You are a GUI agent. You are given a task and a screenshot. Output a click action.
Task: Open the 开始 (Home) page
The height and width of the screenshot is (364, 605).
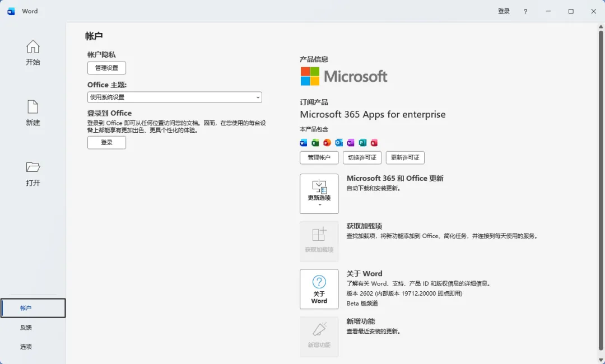point(33,53)
